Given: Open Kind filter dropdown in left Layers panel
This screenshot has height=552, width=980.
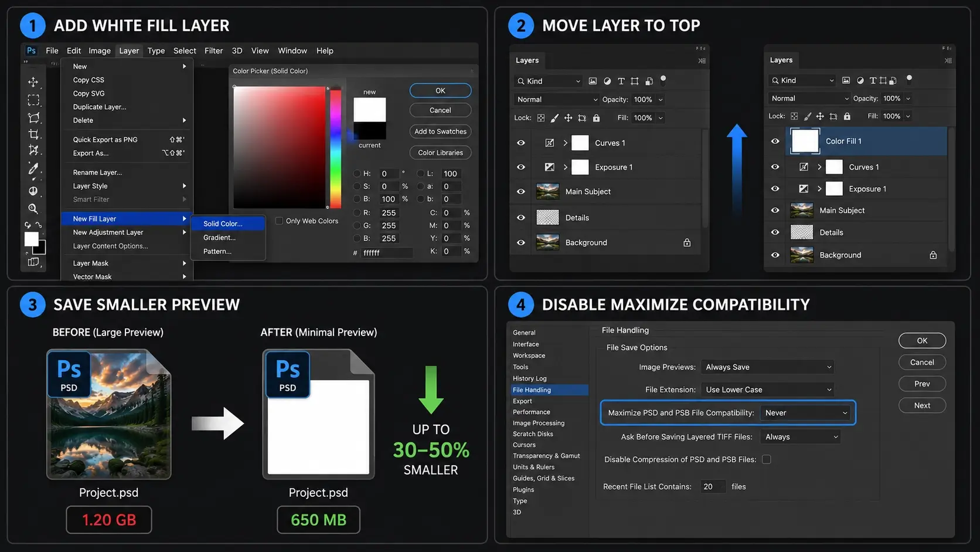Looking at the screenshot, I should coord(548,81).
